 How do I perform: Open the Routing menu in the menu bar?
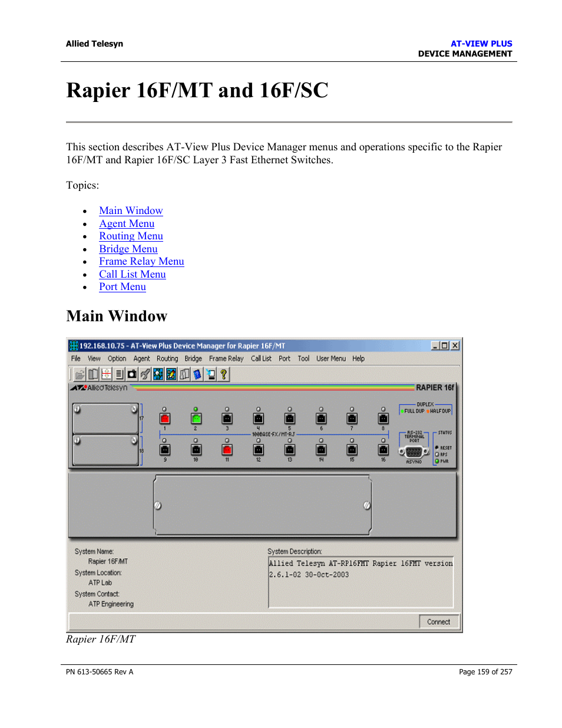[167, 358]
